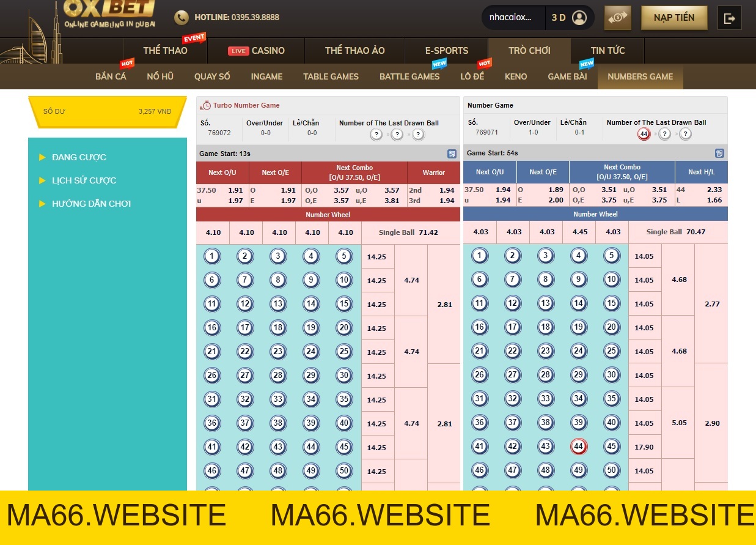Switch to KENO tab

point(516,76)
